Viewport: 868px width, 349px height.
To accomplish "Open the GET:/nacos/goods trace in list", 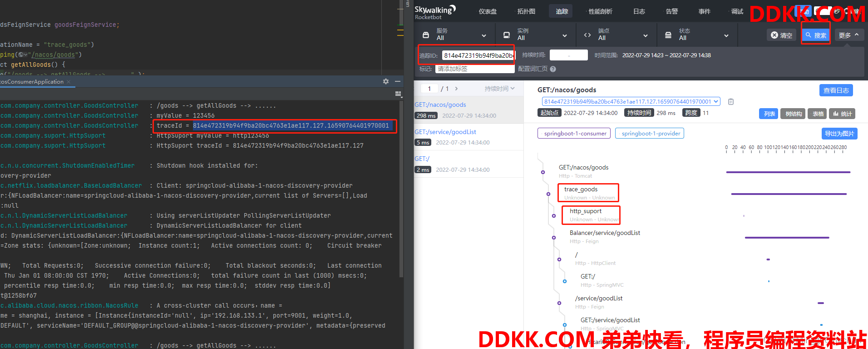I will tap(469, 110).
